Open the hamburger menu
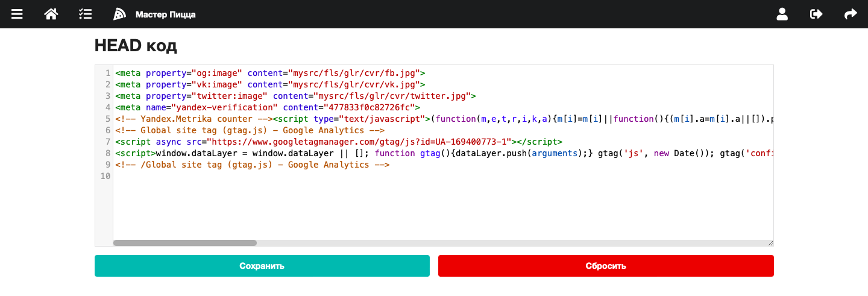868x296 pixels. [x=17, y=14]
